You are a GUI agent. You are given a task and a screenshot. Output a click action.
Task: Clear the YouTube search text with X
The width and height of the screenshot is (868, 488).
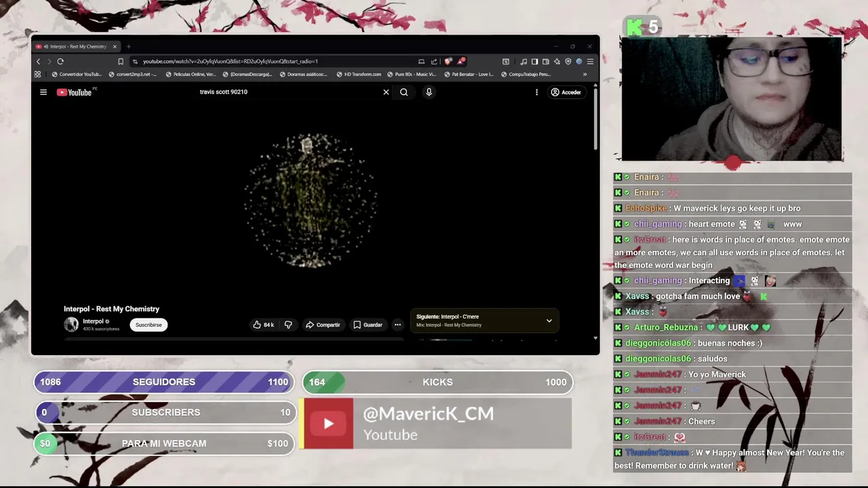coord(386,92)
